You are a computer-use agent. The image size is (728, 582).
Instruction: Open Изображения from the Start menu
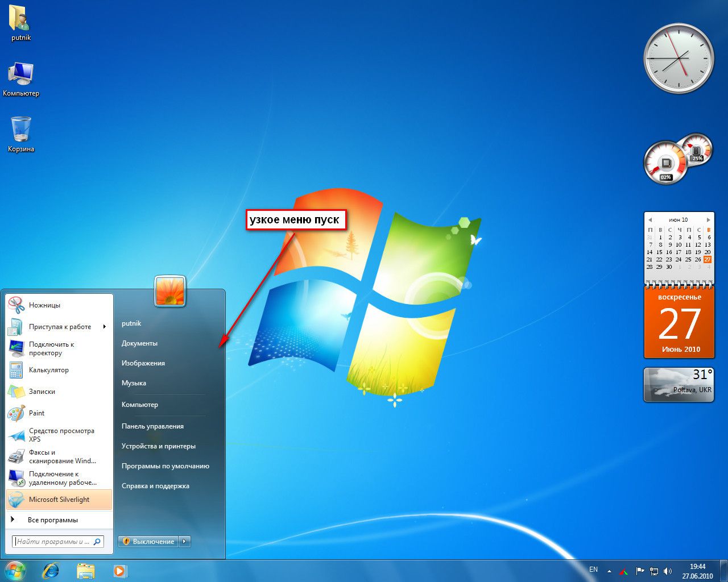(143, 363)
